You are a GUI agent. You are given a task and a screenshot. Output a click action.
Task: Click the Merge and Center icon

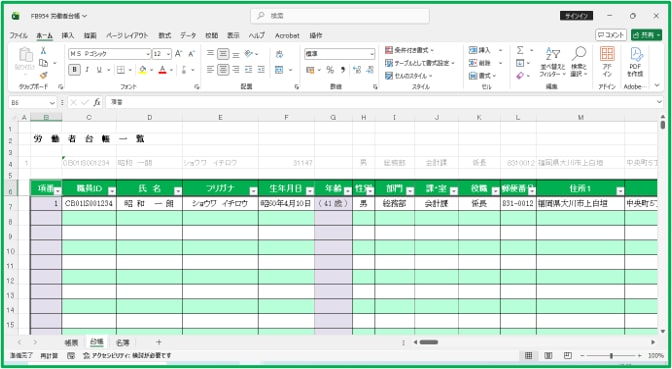tap(279, 69)
